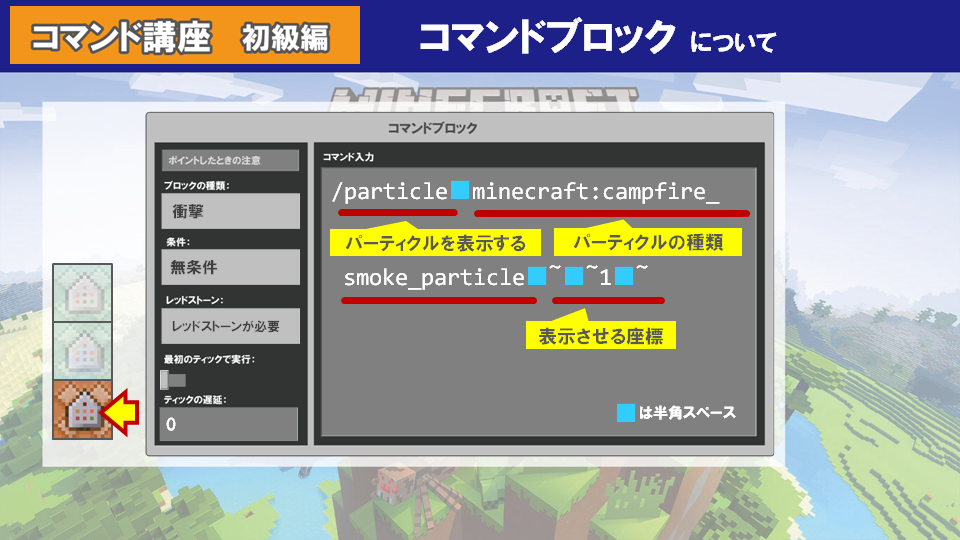
Task: Open the condition dropdown showing 無条件
Action: pos(230,267)
